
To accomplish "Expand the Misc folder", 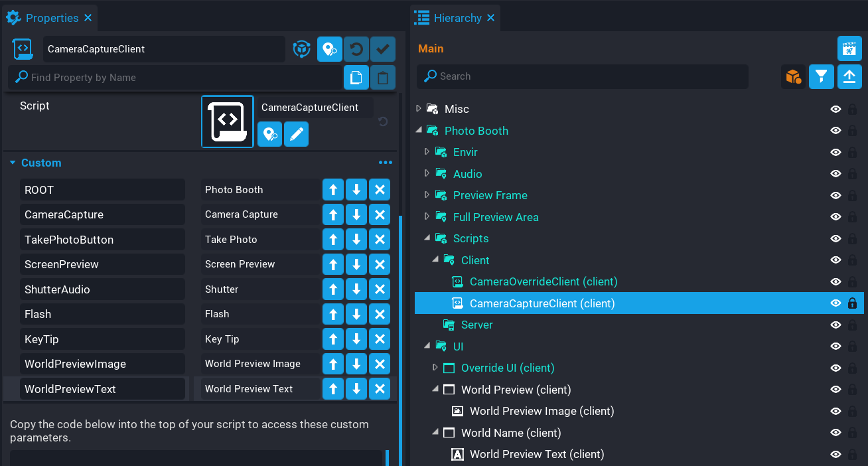I will pyautogui.click(x=419, y=108).
